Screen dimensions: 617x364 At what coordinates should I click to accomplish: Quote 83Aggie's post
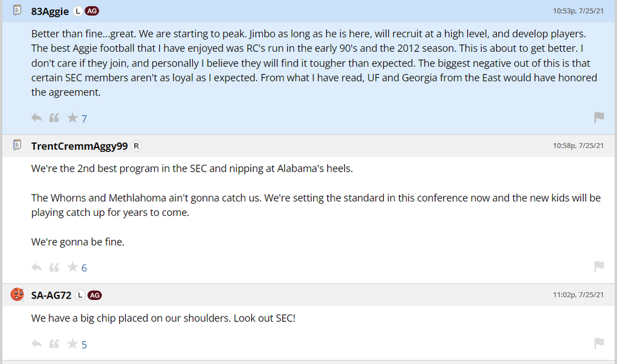(x=54, y=118)
